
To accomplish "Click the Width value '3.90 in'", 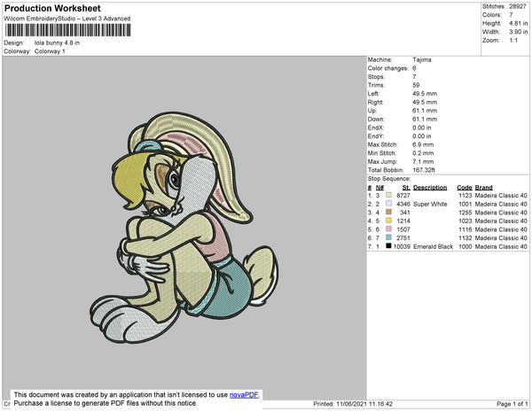I will pyautogui.click(x=519, y=32).
